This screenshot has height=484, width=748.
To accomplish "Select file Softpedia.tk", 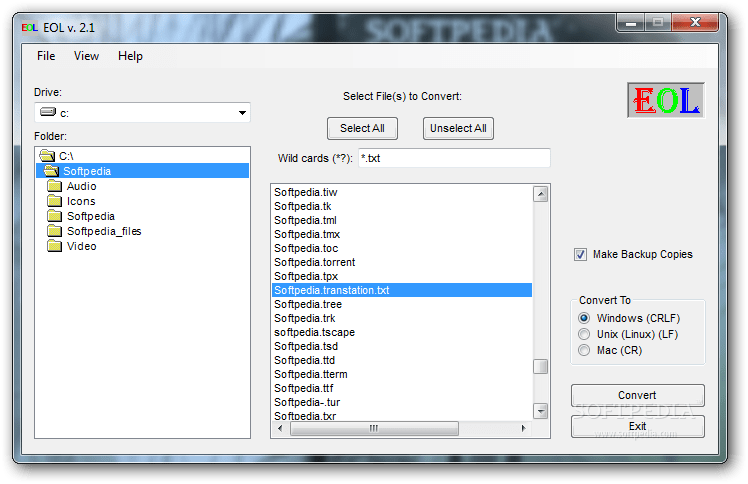I will click(x=302, y=206).
